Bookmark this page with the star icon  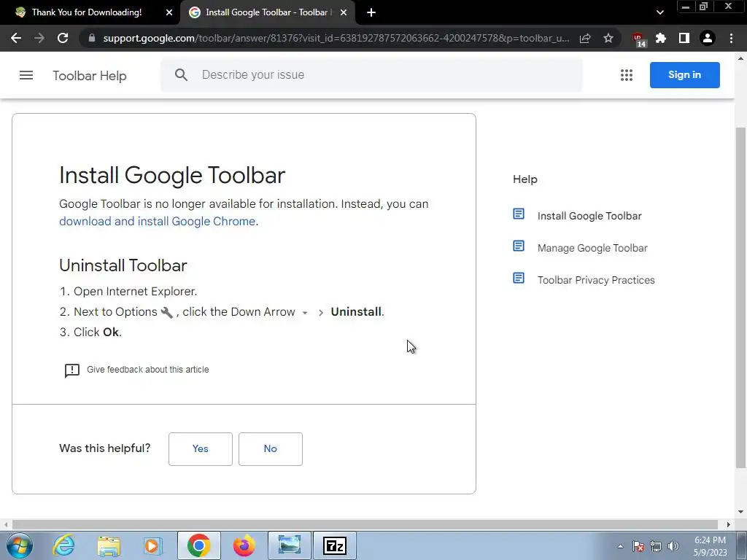point(608,38)
